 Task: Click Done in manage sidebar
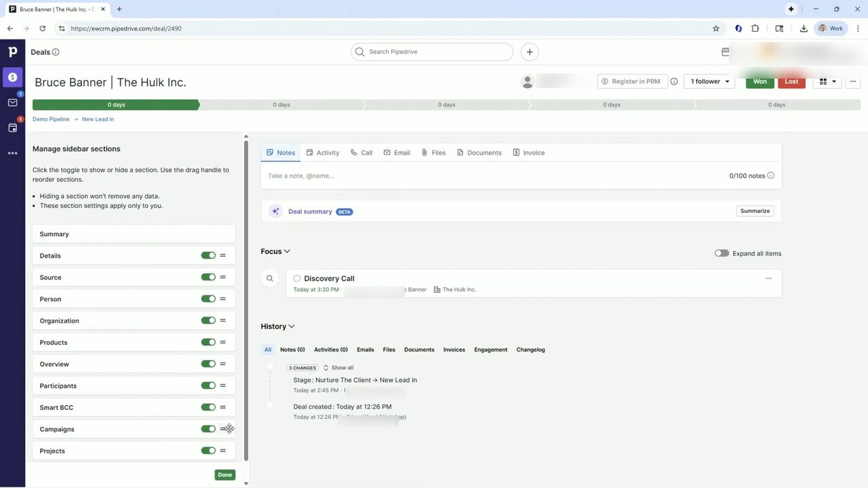coord(225,475)
